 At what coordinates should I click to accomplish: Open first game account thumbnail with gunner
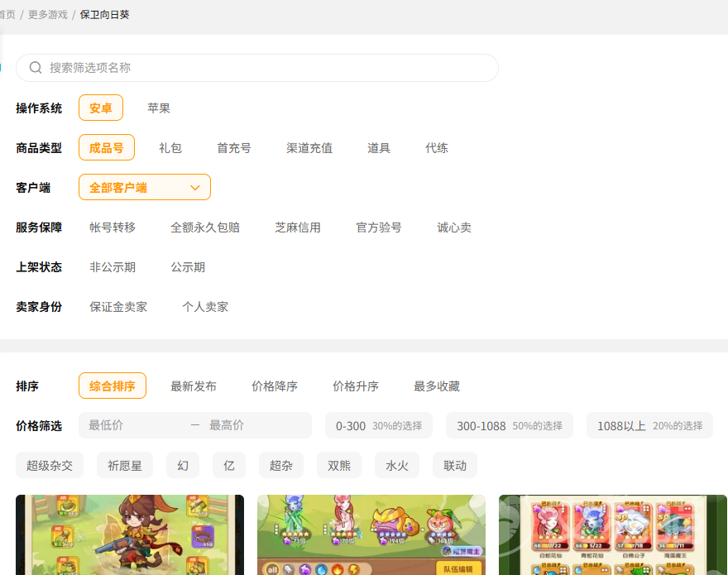pos(130,534)
